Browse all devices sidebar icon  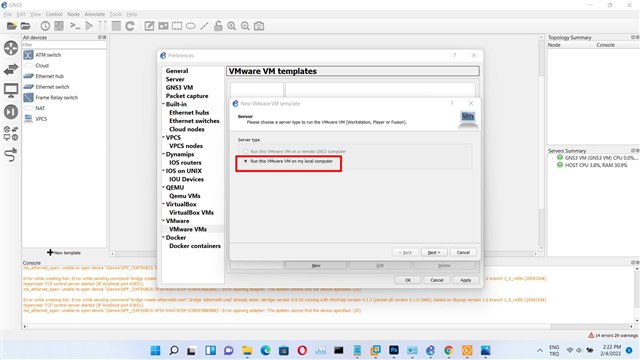11,133
